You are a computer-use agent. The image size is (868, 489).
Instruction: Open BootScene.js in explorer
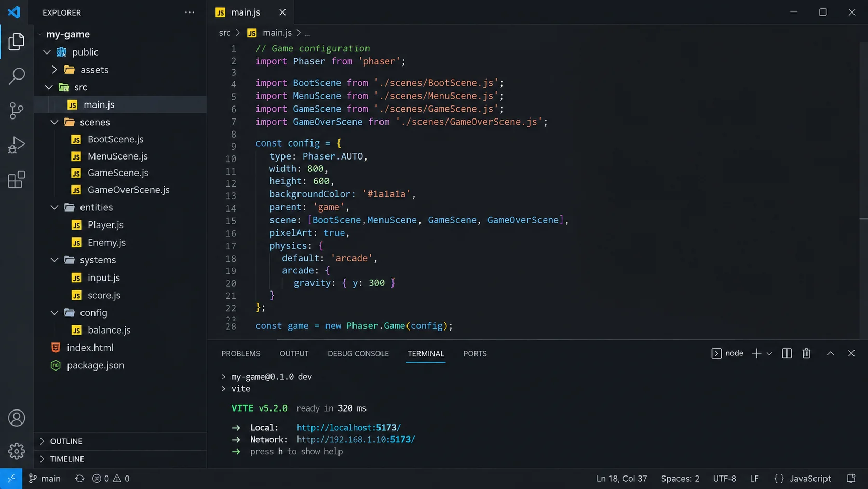coord(115,139)
